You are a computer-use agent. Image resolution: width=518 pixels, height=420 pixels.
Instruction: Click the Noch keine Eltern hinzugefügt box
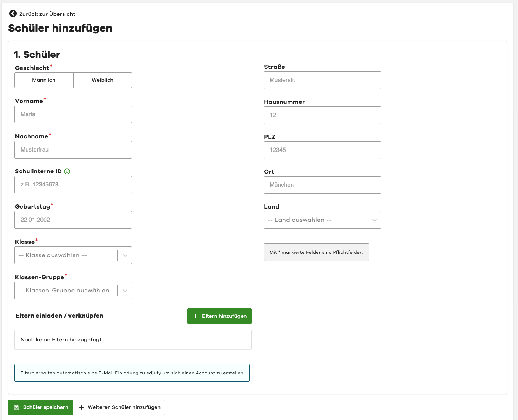[x=133, y=339]
